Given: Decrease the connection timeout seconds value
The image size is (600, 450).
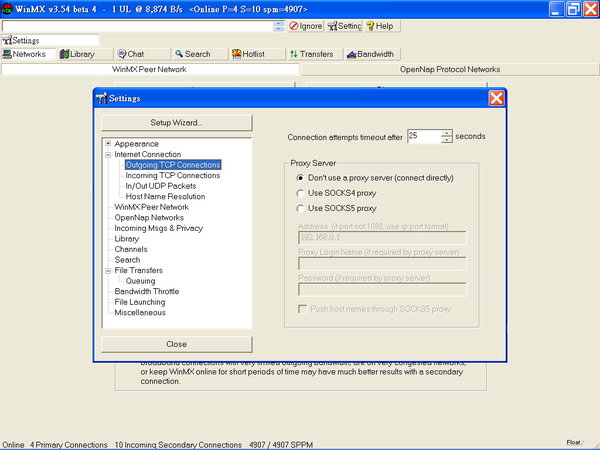Looking at the screenshot, I should tap(447, 140).
